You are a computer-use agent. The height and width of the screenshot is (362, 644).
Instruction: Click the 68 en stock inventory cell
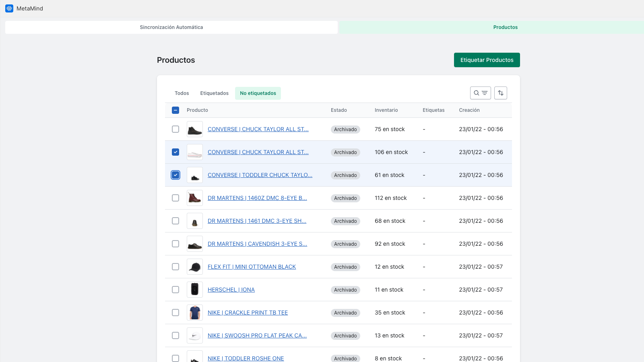click(390, 221)
